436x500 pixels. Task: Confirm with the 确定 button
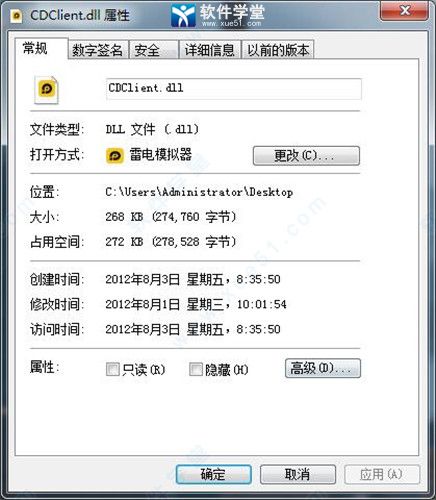point(214,474)
